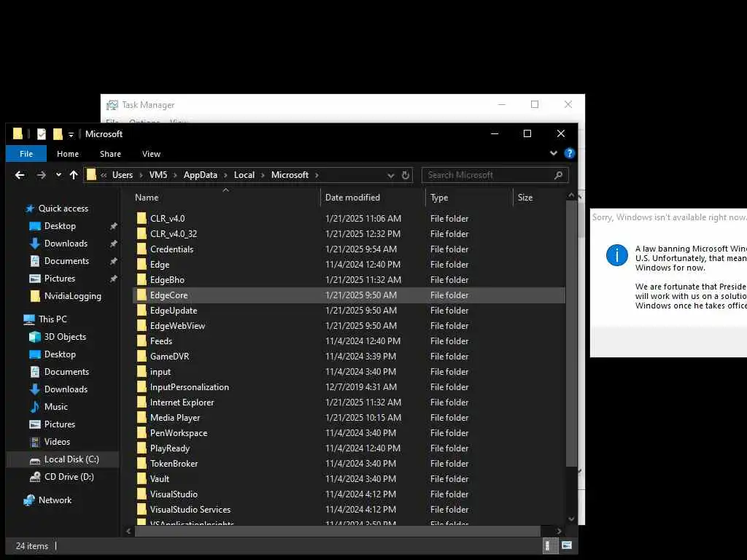This screenshot has height=560, width=747.
Task: Sort by the Name column header
Action: point(147,197)
